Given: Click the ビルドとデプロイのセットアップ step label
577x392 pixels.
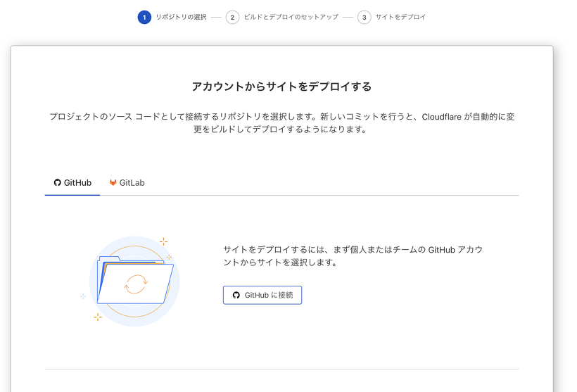Looking at the screenshot, I should 291,17.
